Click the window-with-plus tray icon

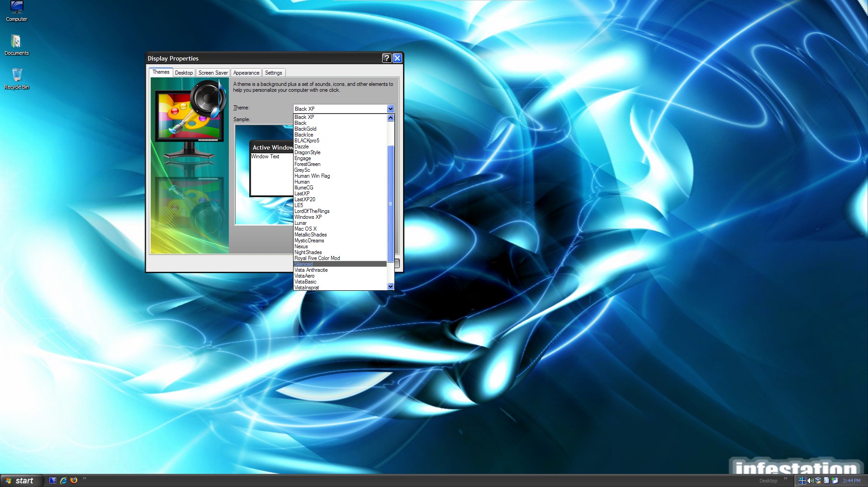[x=835, y=481]
